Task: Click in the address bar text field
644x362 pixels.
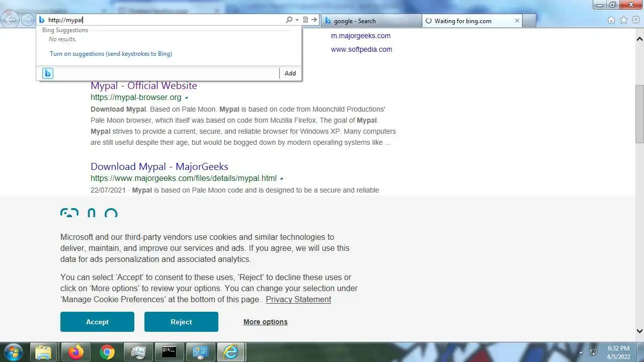Action: pos(165,20)
